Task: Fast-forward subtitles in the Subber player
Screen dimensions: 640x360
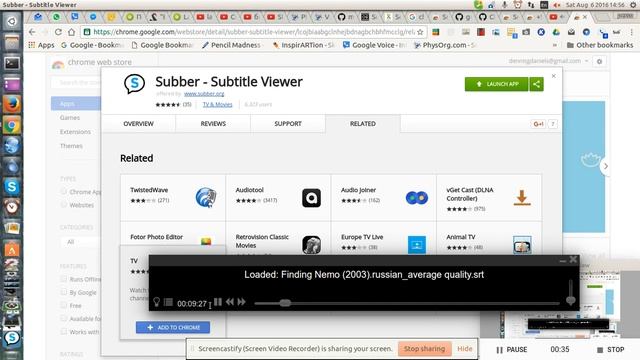Action: (x=242, y=302)
